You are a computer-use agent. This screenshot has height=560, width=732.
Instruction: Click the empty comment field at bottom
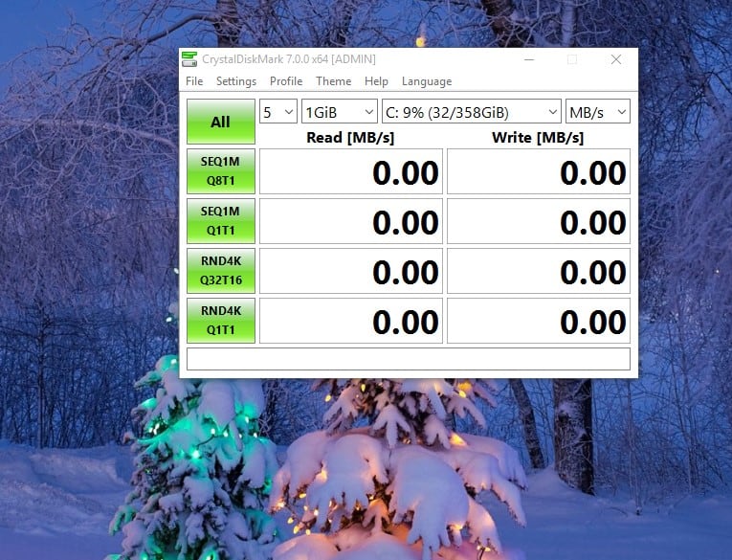click(408, 359)
